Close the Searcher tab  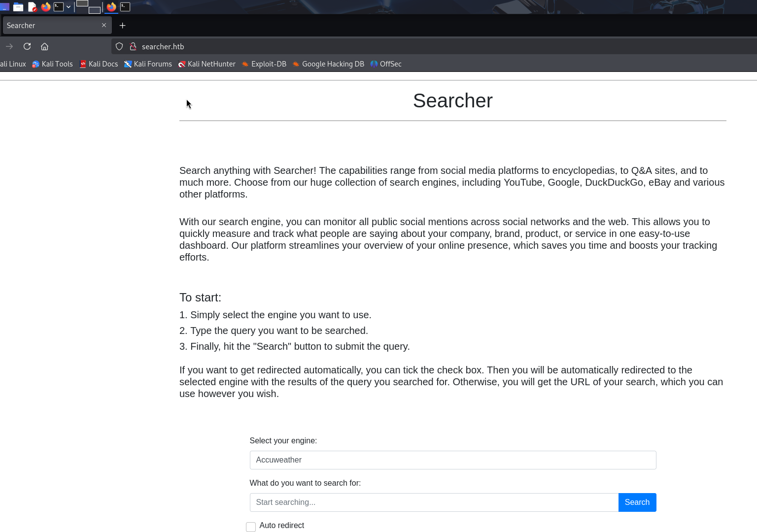(x=104, y=25)
